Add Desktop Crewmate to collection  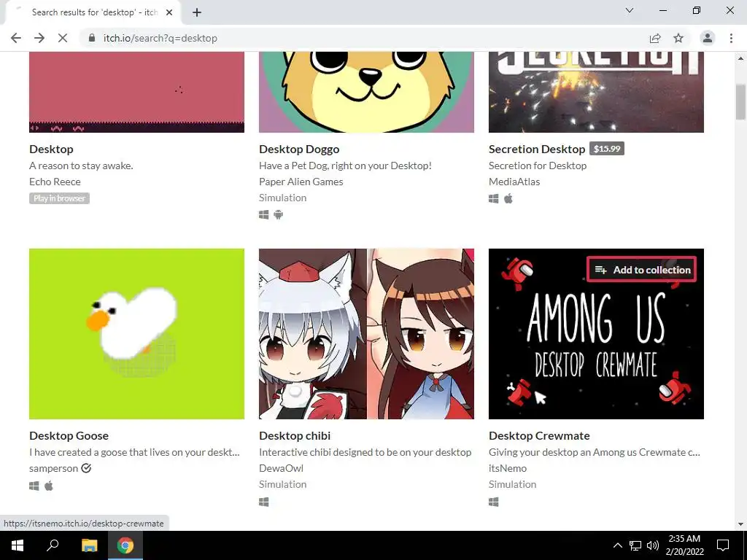(641, 270)
